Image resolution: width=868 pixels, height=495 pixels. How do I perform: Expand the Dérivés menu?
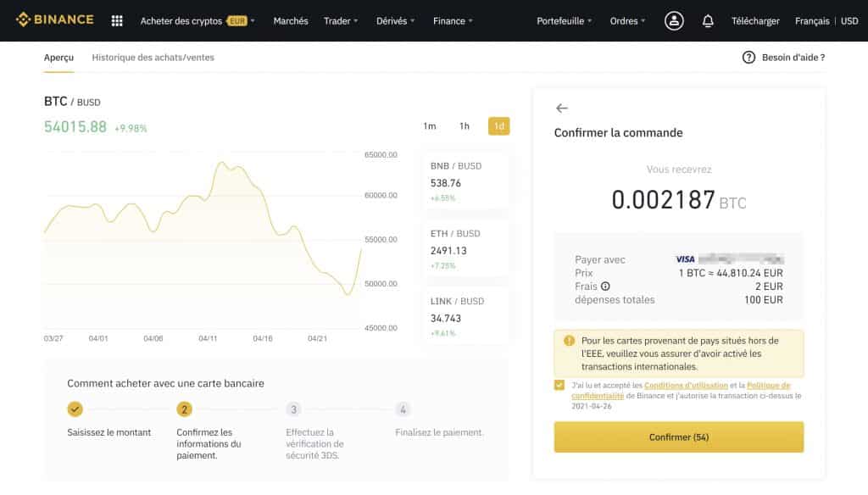tap(392, 20)
